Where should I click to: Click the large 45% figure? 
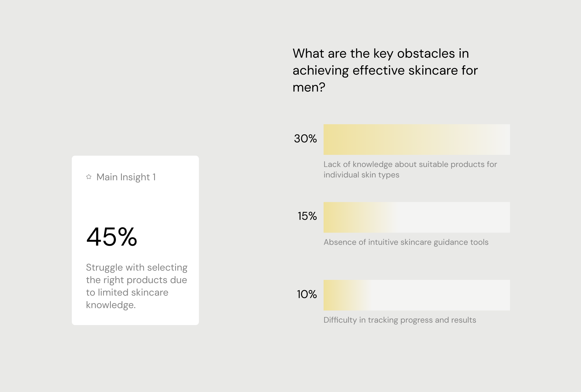(112, 237)
